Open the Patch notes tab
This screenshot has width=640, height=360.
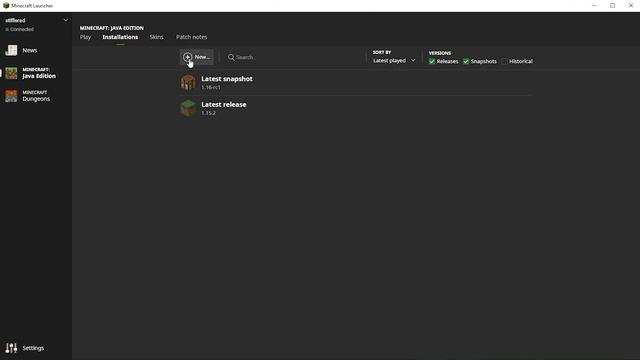click(x=191, y=37)
